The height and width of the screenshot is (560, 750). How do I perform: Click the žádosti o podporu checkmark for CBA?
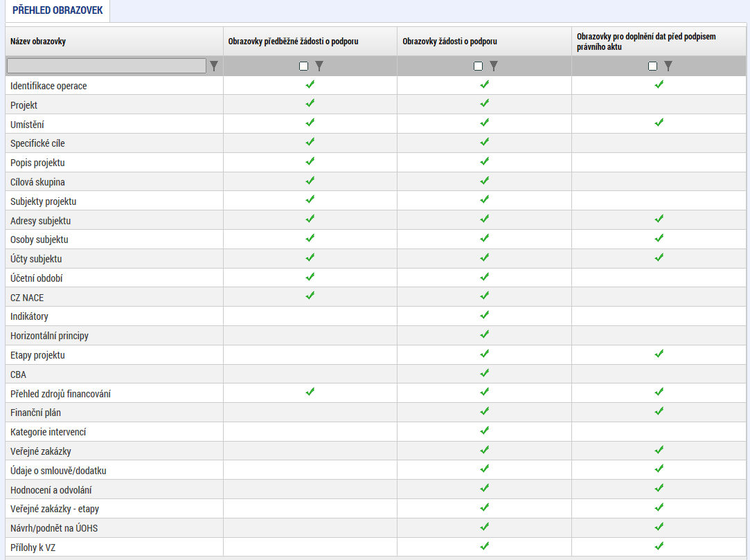pos(485,373)
